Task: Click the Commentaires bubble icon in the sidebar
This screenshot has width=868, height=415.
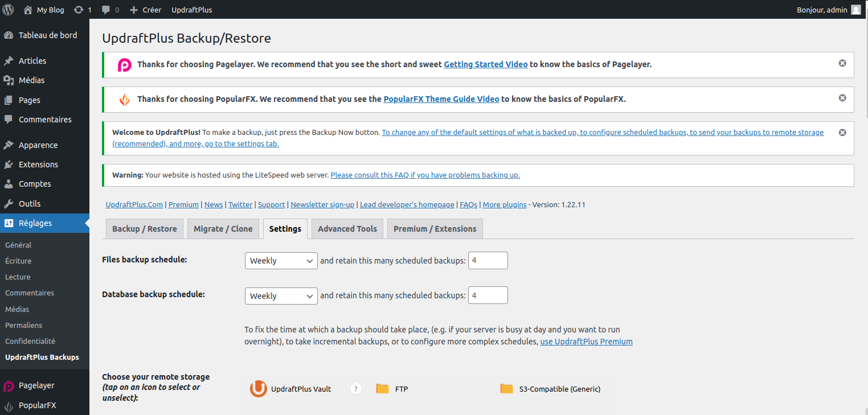Action: click(9, 120)
